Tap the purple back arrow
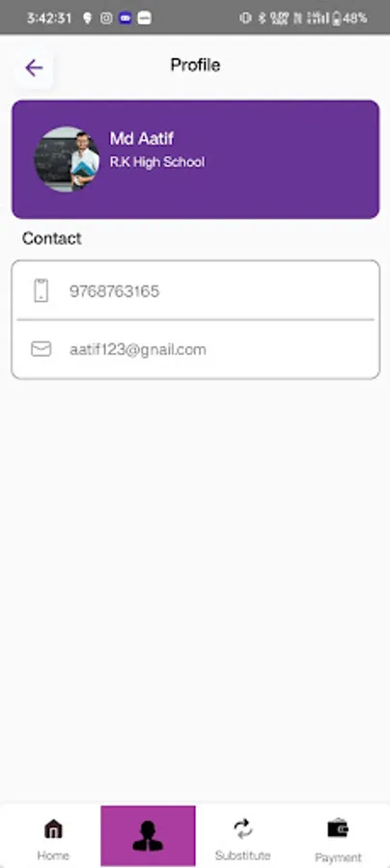Screen dimensions: 390x868 pyautogui.click(x=34, y=68)
